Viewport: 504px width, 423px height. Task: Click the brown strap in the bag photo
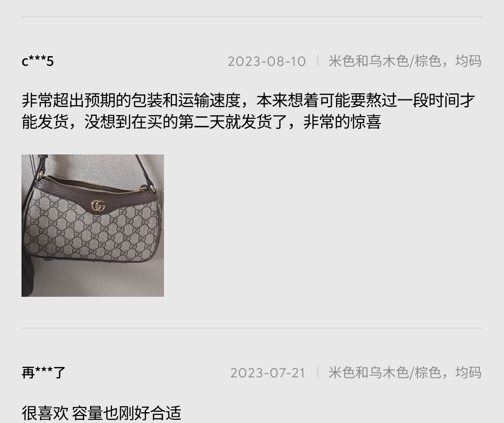[143, 170]
